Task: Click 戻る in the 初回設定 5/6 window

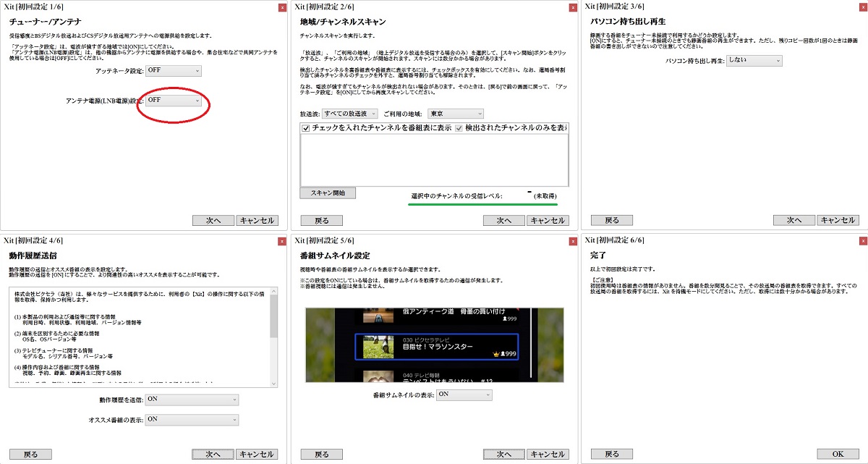Action: click(x=322, y=454)
